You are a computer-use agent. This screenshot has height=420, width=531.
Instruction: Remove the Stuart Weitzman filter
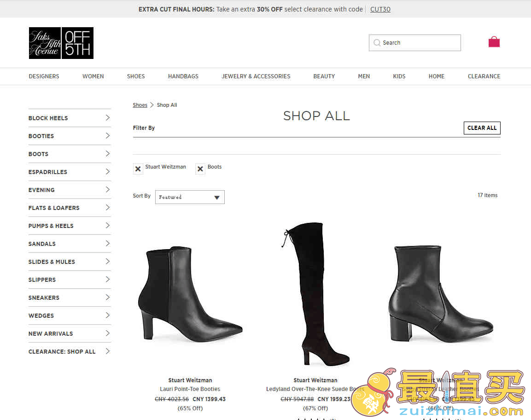click(138, 169)
